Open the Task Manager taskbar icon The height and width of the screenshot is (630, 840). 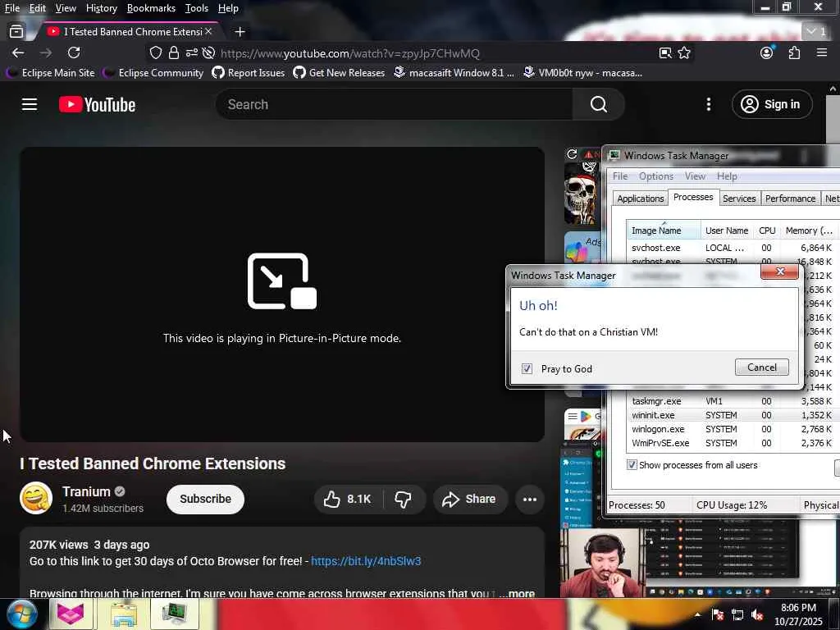pos(175,614)
